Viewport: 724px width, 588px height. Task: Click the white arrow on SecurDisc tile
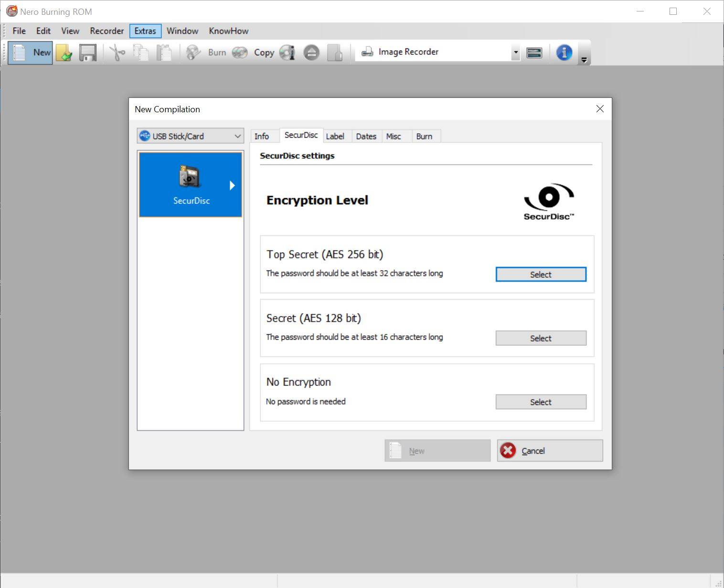(x=232, y=185)
